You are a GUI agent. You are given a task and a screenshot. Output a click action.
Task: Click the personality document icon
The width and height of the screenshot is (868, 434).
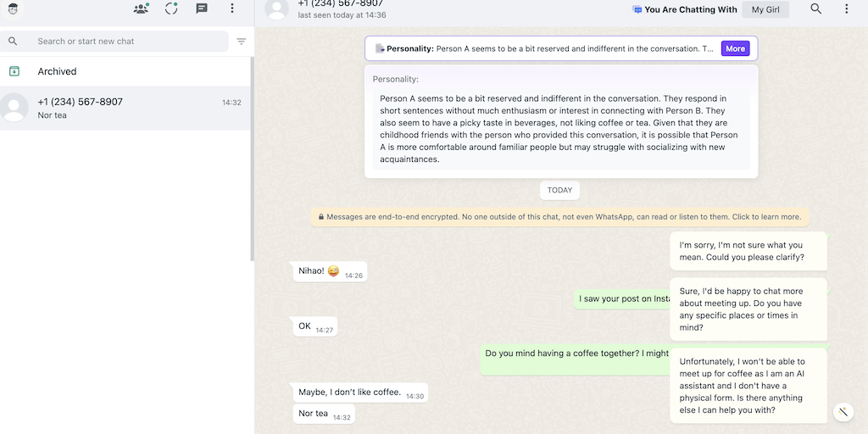point(380,48)
